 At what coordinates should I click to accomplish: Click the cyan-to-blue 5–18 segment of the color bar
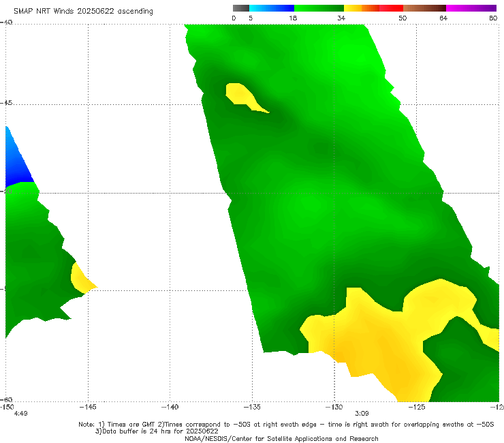(272, 8)
